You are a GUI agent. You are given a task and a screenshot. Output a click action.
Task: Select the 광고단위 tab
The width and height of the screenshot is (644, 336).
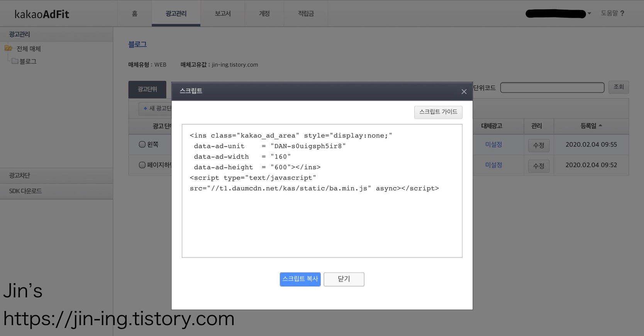coord(147,89)
